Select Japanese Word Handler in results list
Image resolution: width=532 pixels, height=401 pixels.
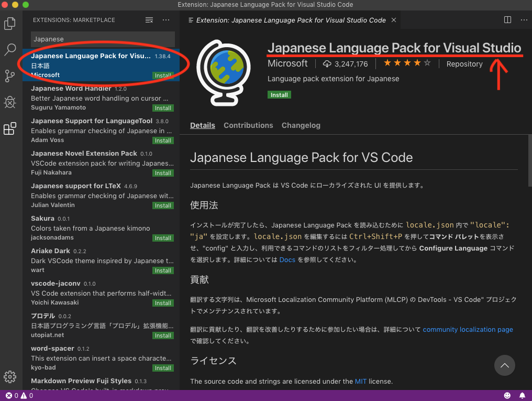[x=101, y=98]
